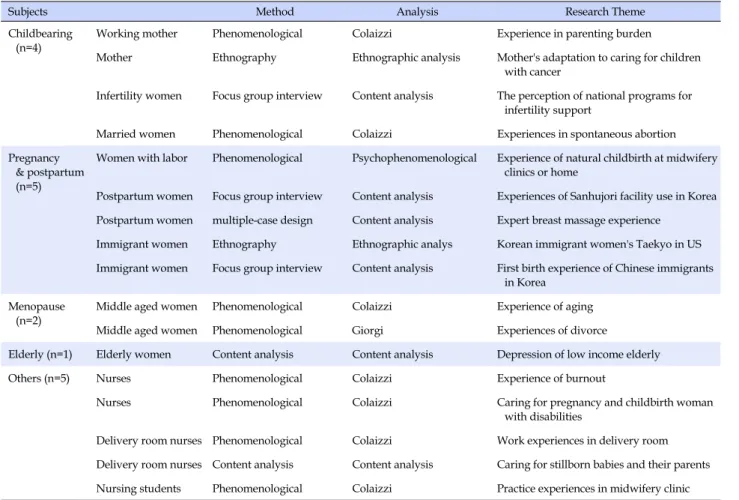This screenshot has height=500, width=739.
Task: Click the 'Experience of burnout' theme
Action: click(x=551, y=378)
